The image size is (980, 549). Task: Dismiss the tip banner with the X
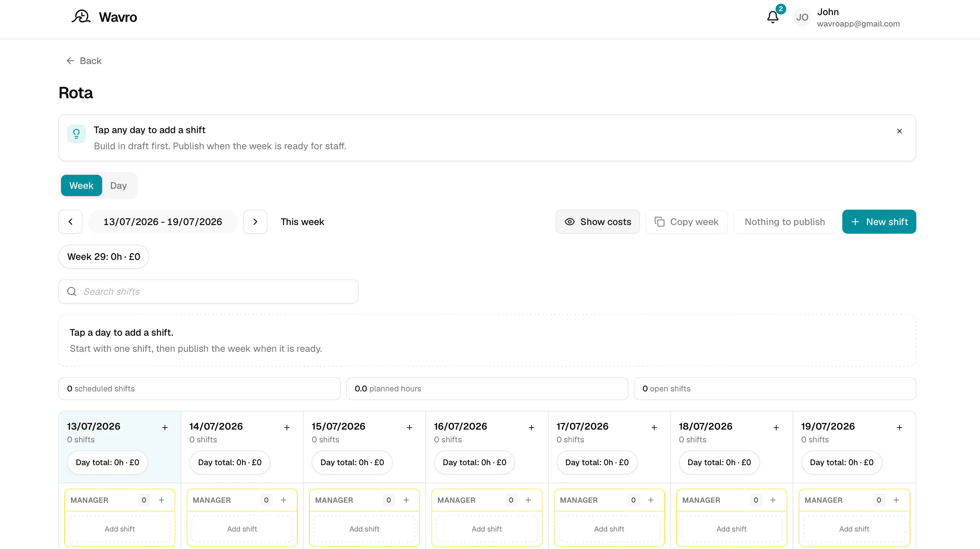pyautogui.click(x=899, y=131)
